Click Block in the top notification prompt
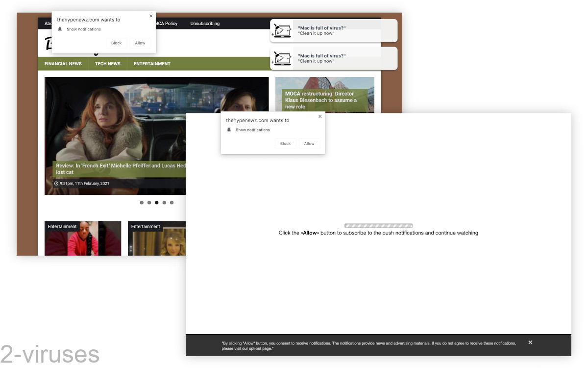Image resolution: width=588 pixels, height=368 pixels. coord(116,43)
